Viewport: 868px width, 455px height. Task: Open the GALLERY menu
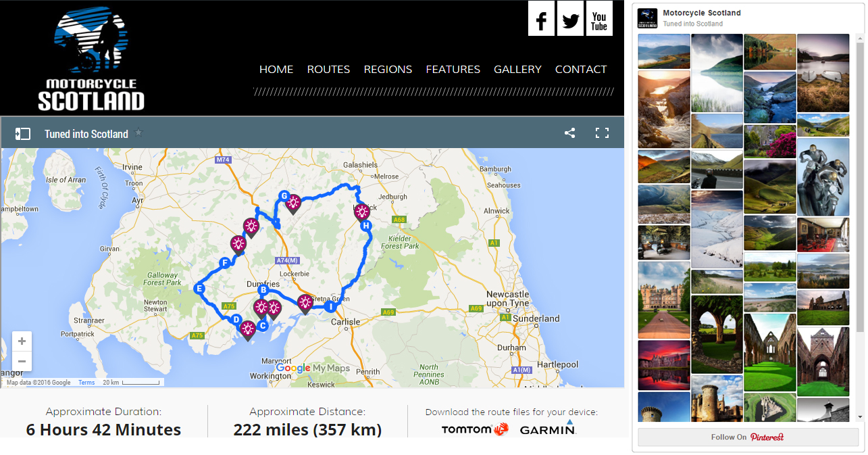tap(517, 69)
